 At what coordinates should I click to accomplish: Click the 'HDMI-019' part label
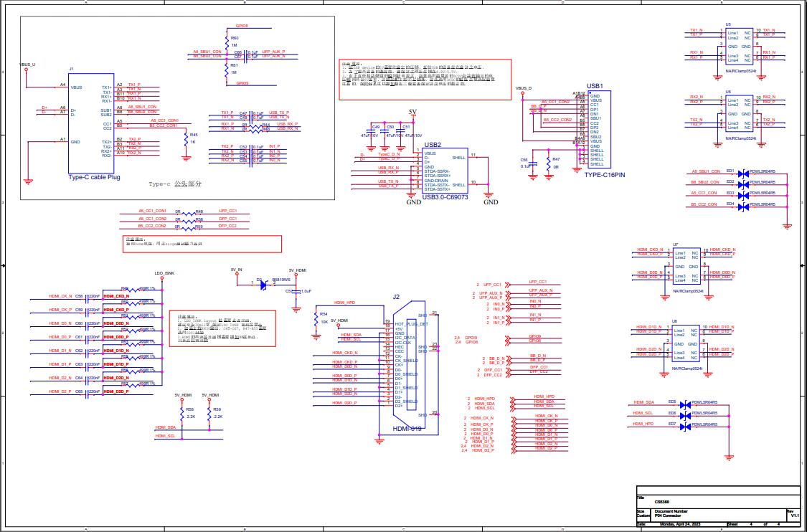(x=407, y=429)
